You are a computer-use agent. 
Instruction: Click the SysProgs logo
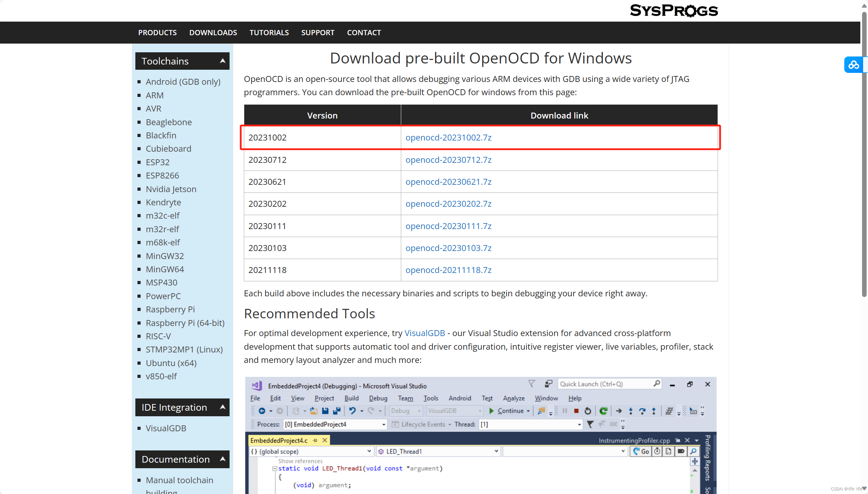point(674,10)
